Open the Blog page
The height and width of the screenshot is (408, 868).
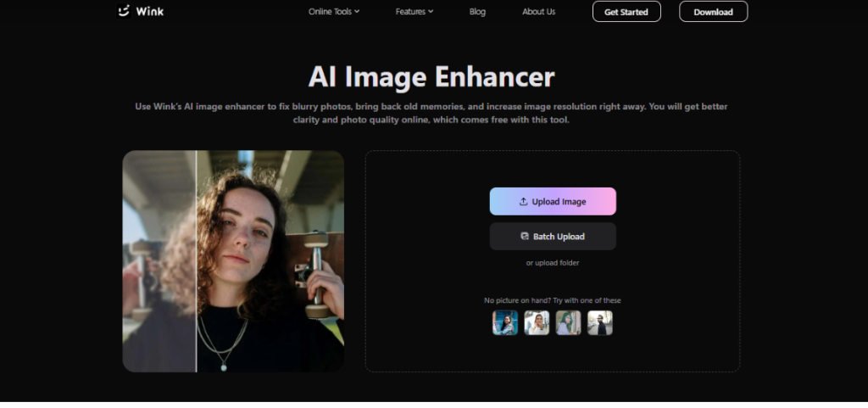pyautogui.click(x=477, y=12)
